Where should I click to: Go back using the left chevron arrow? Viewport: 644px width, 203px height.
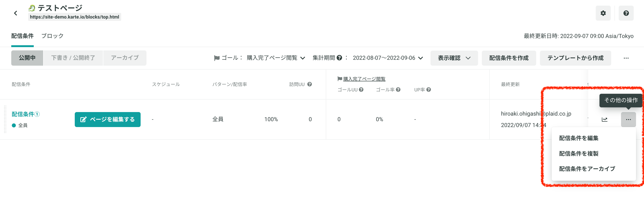(15, 13)
